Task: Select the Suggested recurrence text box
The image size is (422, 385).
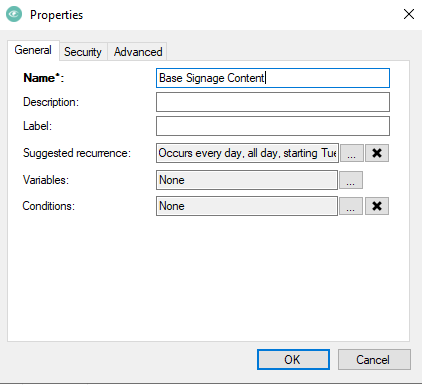Action: [247, 153]
